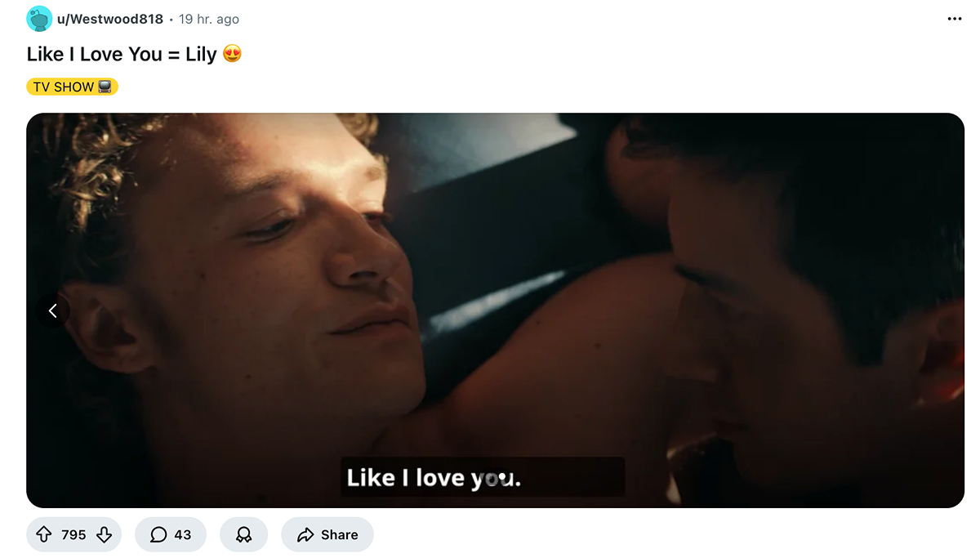Click the curved Share arrow icon

click(x=305, y=534)
